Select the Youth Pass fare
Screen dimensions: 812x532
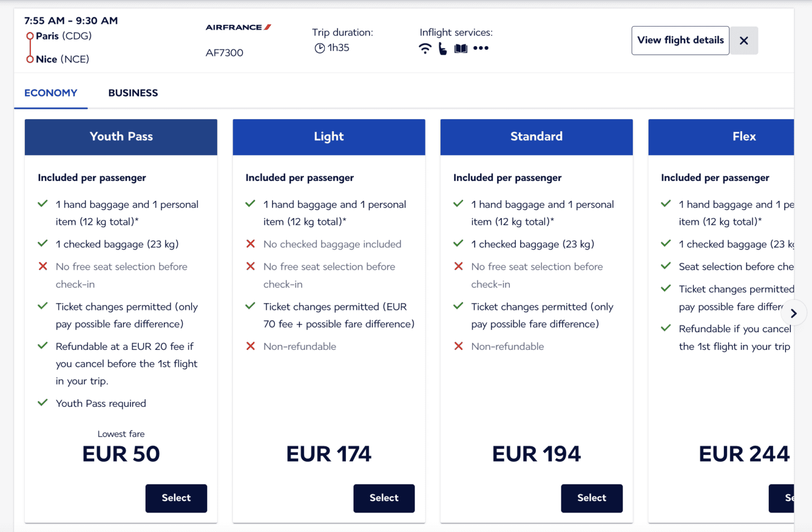coord(176,498)
